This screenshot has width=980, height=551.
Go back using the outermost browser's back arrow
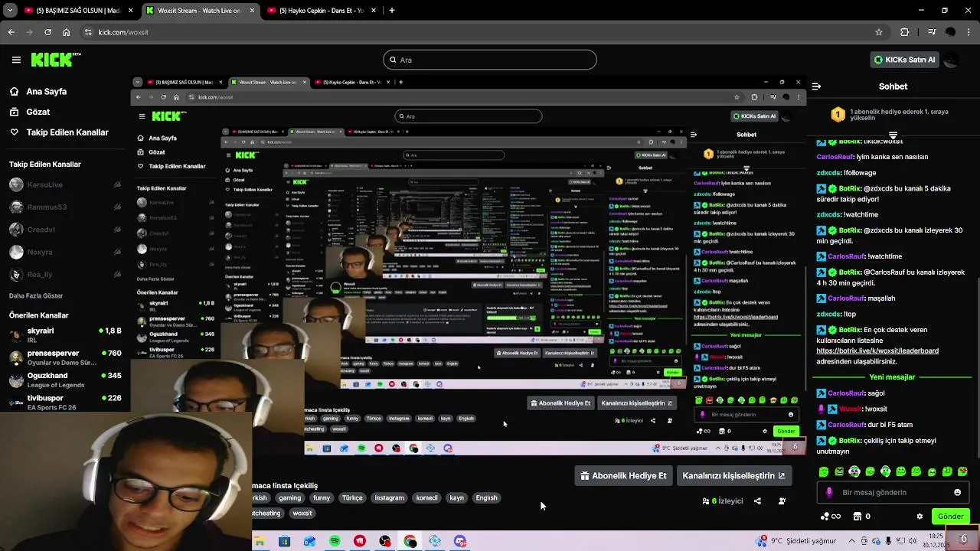(11, 32)
